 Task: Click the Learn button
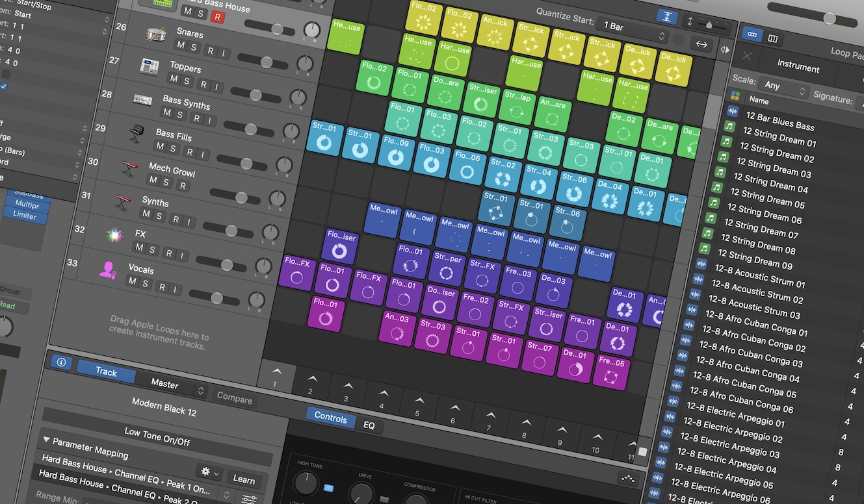point(244,479)
